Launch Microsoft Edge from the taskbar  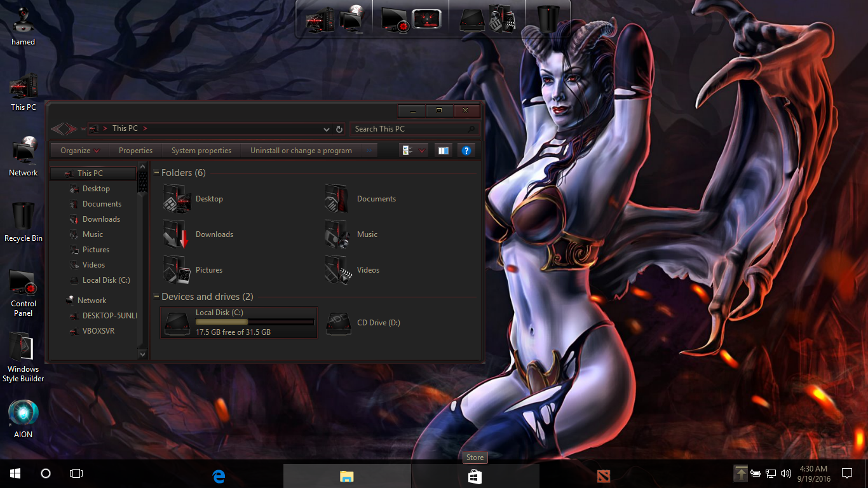[x=219, y=475]
